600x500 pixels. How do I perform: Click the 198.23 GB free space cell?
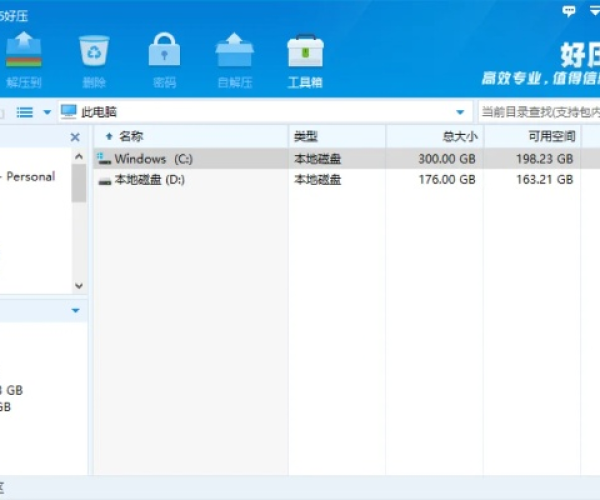(545, 159)
